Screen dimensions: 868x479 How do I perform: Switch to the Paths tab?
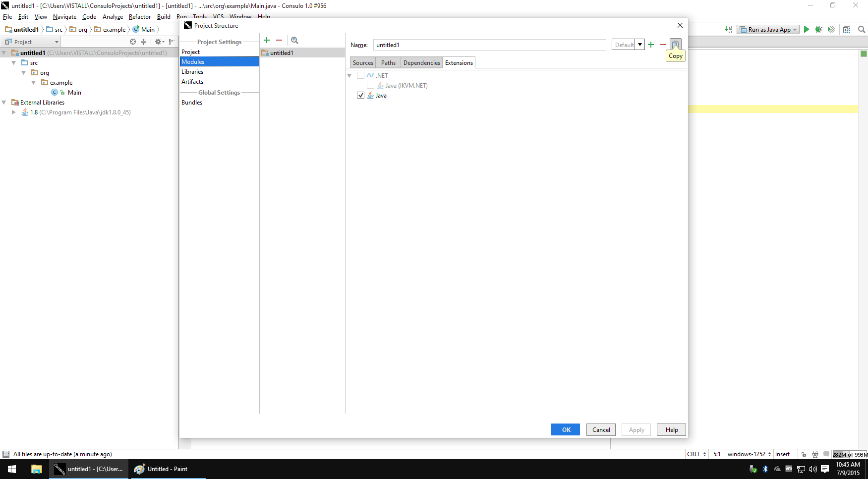[x=388, y=62]
